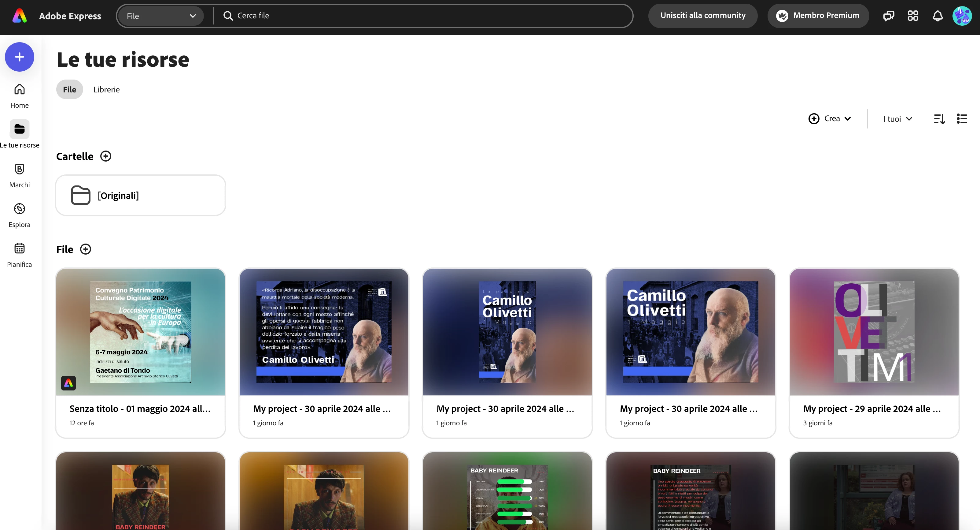
Task: Switch to list view icon
Action: point(962,119)
